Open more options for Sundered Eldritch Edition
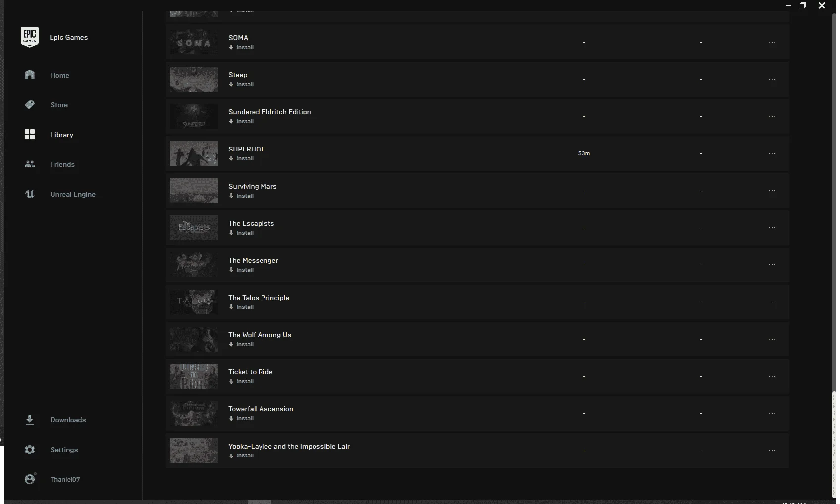 pos(772,116)
